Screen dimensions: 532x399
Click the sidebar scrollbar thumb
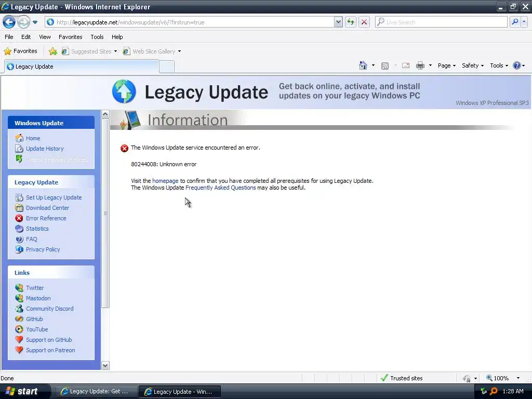pos(105,213)
